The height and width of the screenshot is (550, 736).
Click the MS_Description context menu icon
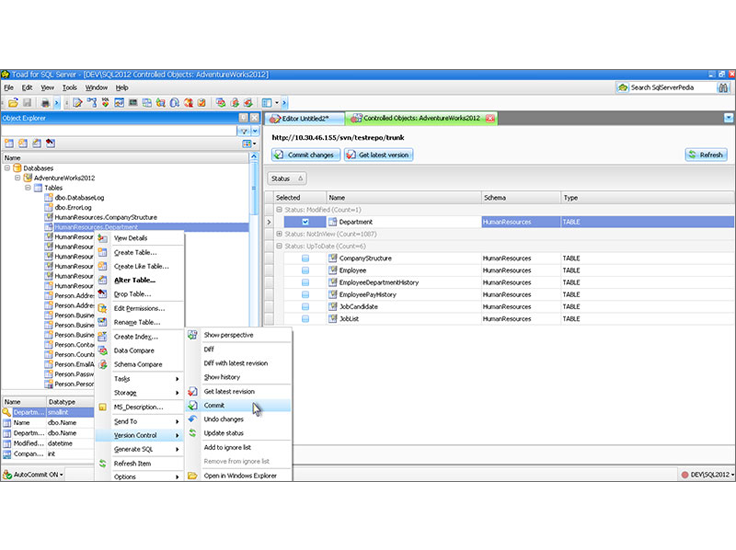pyautogui.click(x=102, y=407)
